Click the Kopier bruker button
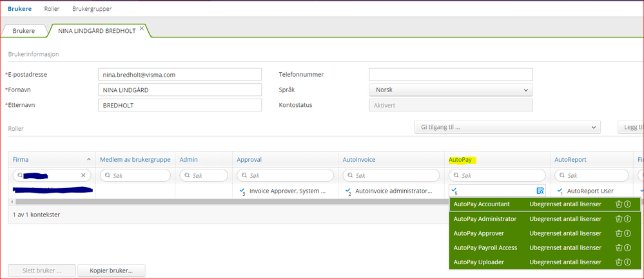The image size is (644, 279). 112,271
